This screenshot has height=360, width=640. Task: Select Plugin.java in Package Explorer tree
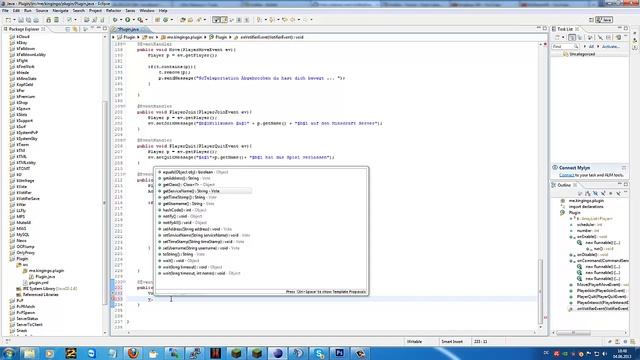click(x=45, y=277)
